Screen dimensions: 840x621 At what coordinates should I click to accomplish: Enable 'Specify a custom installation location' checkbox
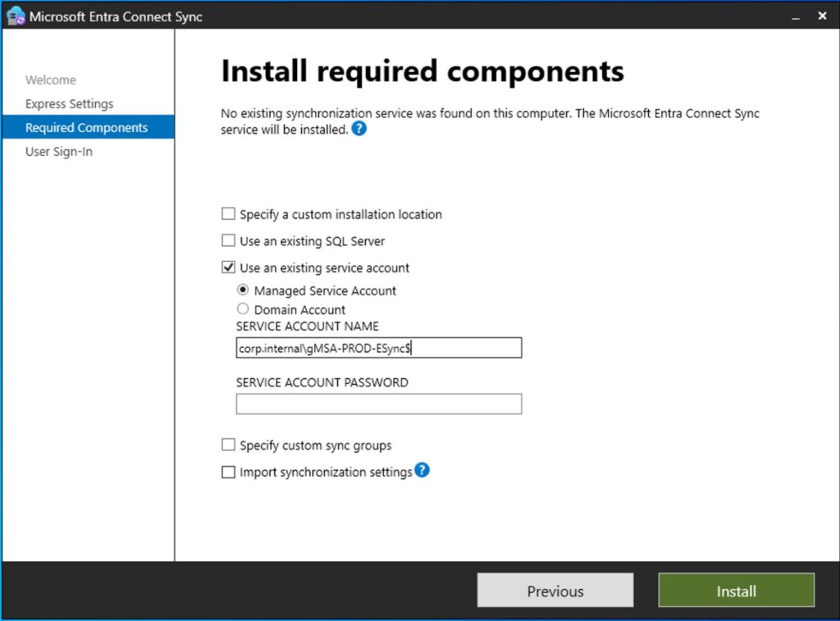click(x=229, y=214)
